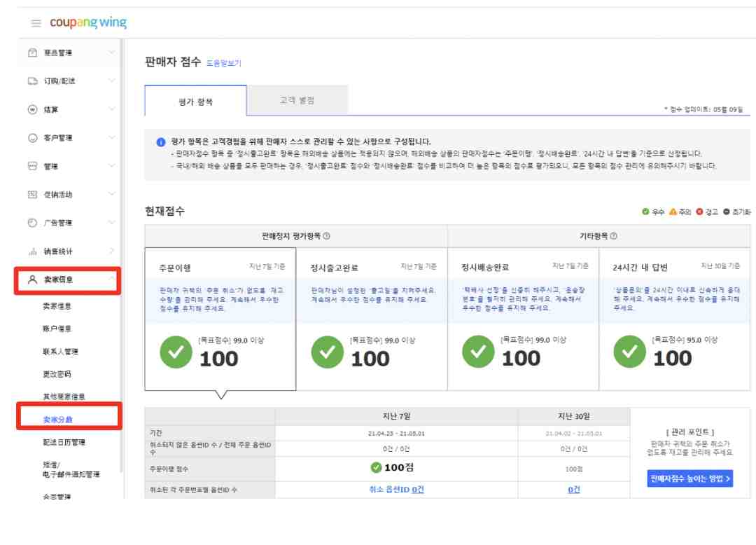This screenshot has height=545, width=756.
Task: Click green check icon in 정시출고완료 card
Action: click(x=328, y=352)
